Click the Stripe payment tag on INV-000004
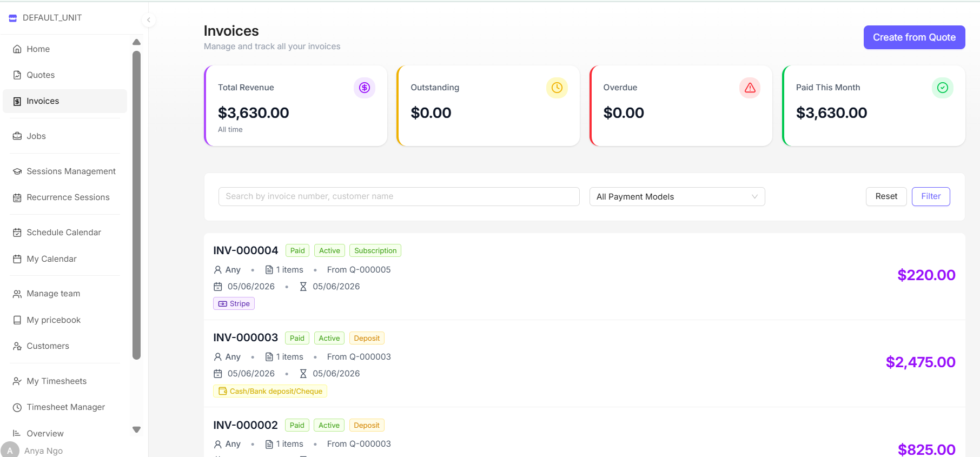 click(234, 304)
